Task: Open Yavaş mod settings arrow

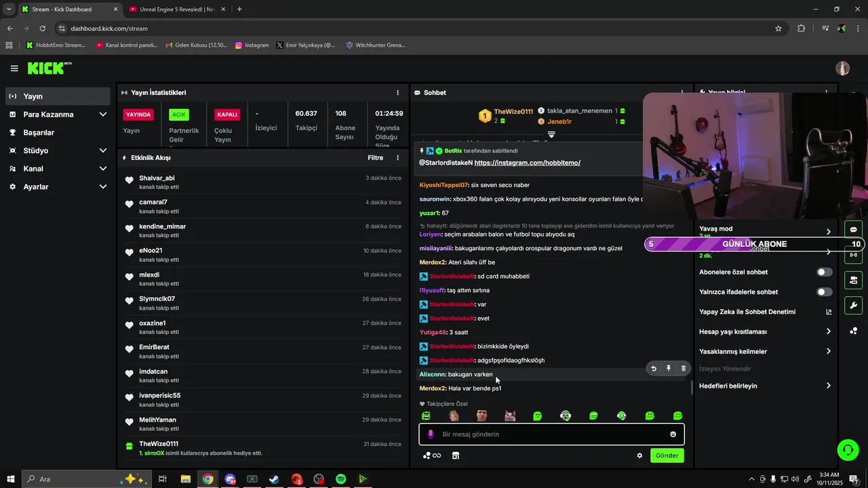Action: (x=828, y=232)
